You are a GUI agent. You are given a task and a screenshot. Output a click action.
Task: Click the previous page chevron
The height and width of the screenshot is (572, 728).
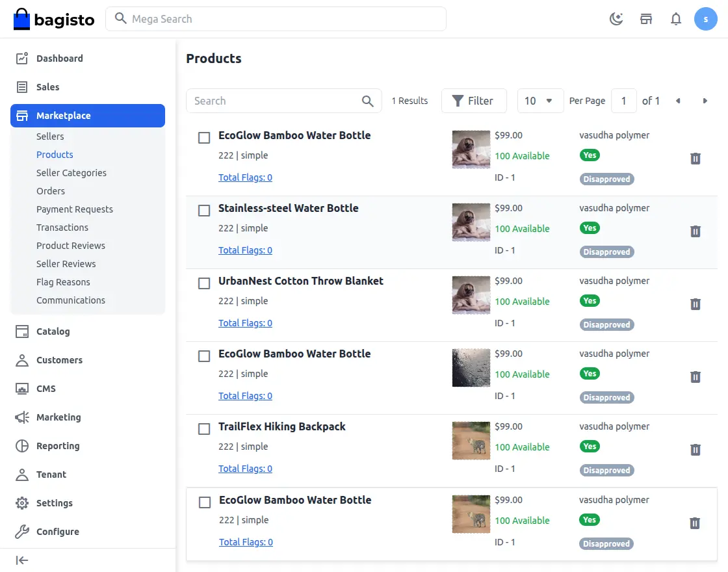(x=678, y=101)
